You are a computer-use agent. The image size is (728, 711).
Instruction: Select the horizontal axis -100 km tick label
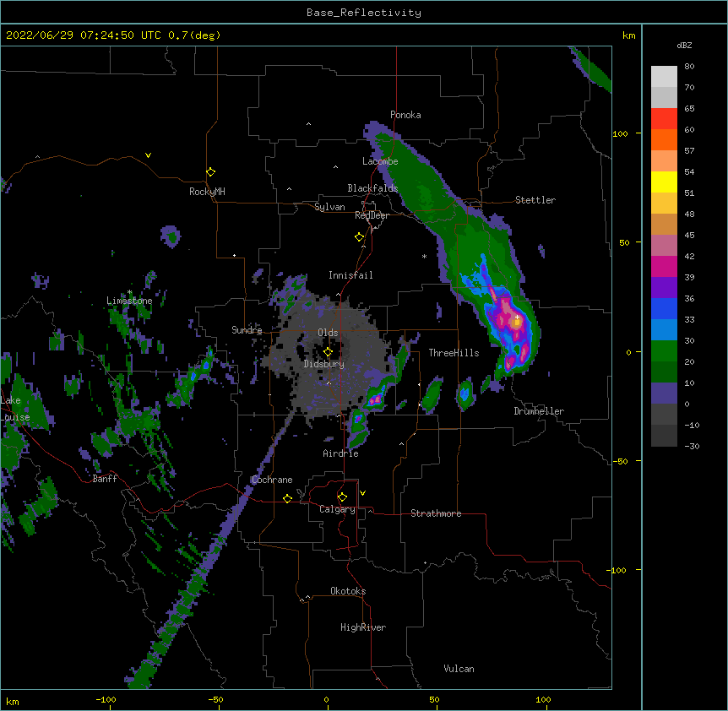(106, 700)
